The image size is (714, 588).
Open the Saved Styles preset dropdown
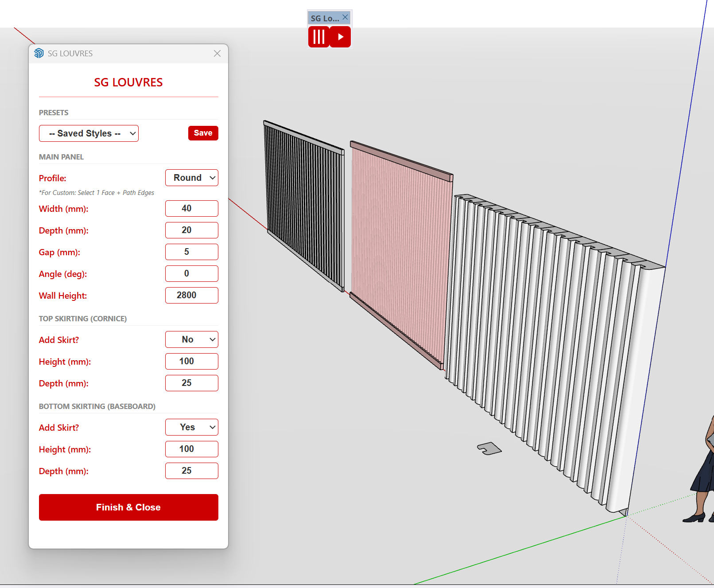[89, 133]
